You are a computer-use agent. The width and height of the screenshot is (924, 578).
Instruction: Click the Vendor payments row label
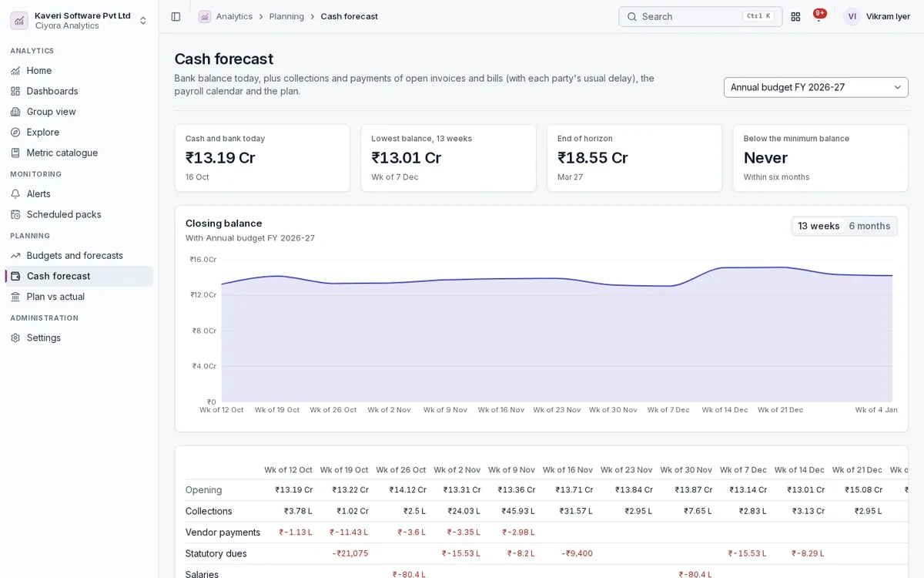(223, 533)
